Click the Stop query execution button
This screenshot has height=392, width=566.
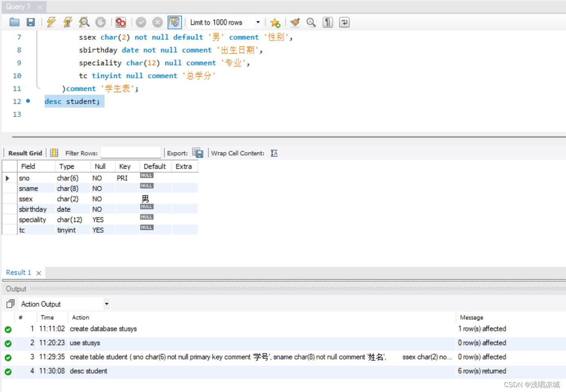(x=100, y=22)
